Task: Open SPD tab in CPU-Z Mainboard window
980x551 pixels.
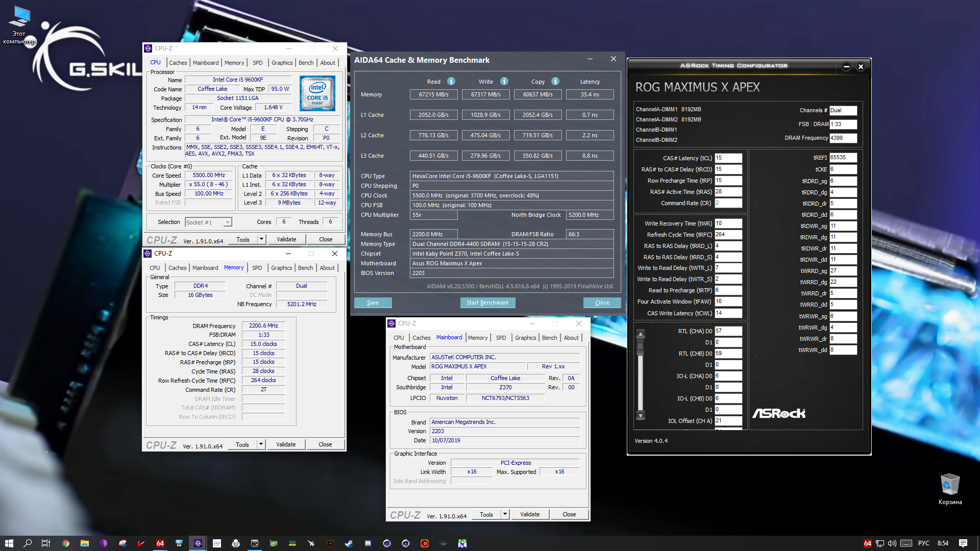Action: pos(501,338)
